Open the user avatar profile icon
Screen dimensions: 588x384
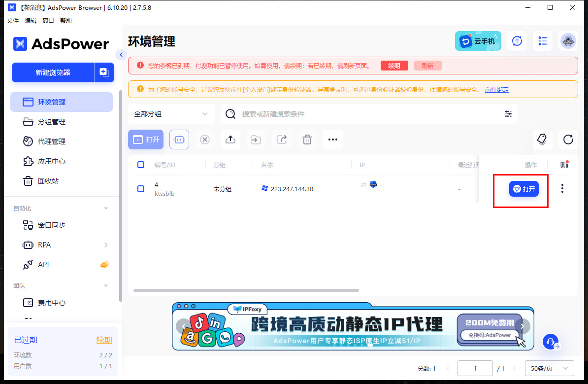pos(568,41)
